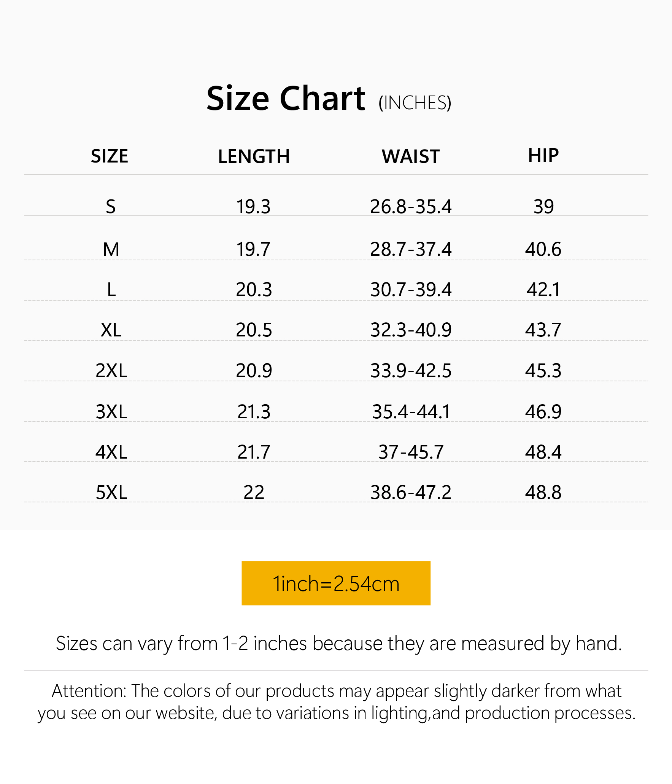Click the WAIST column header
This screenshot has width=672, height=784.
click(411, 156)
